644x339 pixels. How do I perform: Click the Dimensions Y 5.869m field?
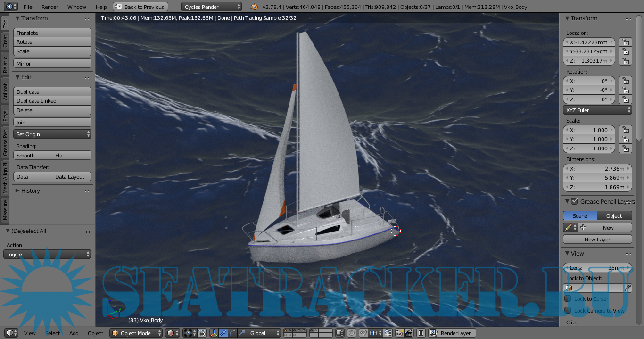pyautogui.click(x=597, y=178)
